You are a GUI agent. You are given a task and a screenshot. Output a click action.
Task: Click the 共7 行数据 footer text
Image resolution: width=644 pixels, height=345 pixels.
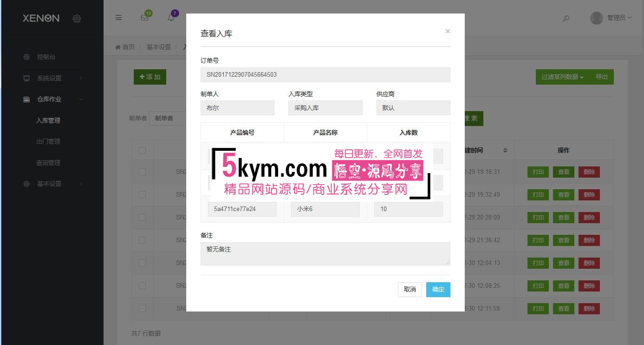point(146,333)
